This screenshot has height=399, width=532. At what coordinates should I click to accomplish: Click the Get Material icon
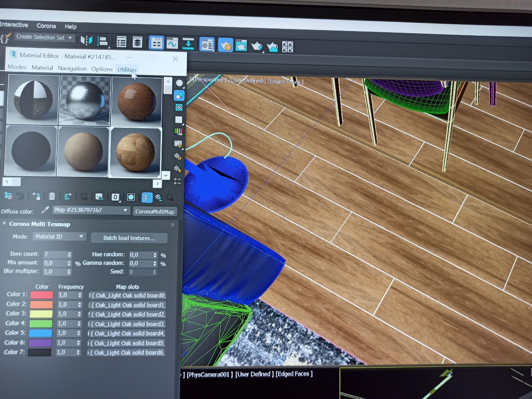point(8,196)
